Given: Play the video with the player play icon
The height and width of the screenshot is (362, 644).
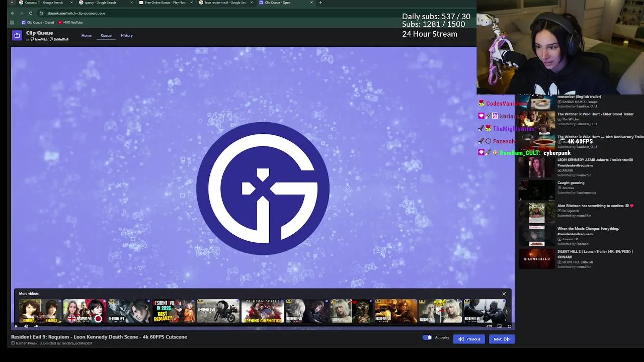Looking at the screenshot, I should coord(16,326).
